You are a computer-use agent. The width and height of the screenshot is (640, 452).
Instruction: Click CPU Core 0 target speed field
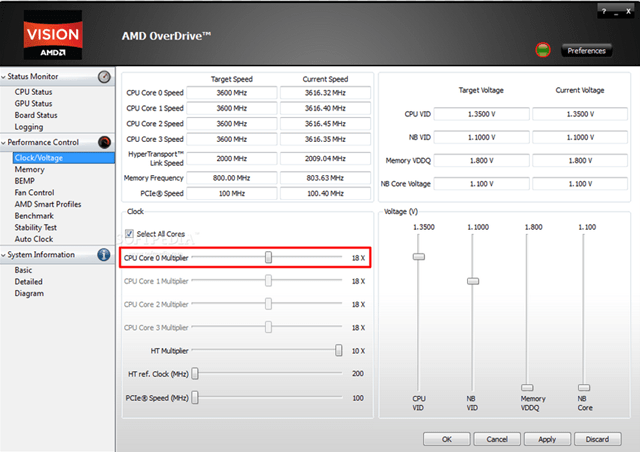click(231, 93)
